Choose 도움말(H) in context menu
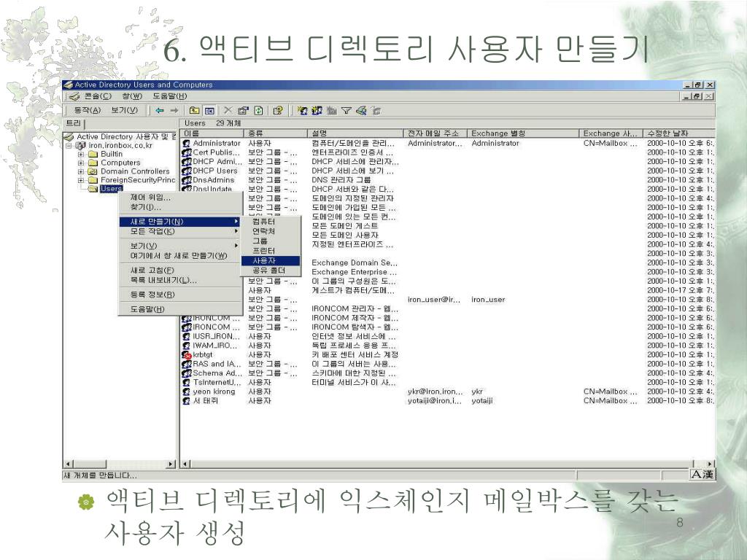 point(180,309)
